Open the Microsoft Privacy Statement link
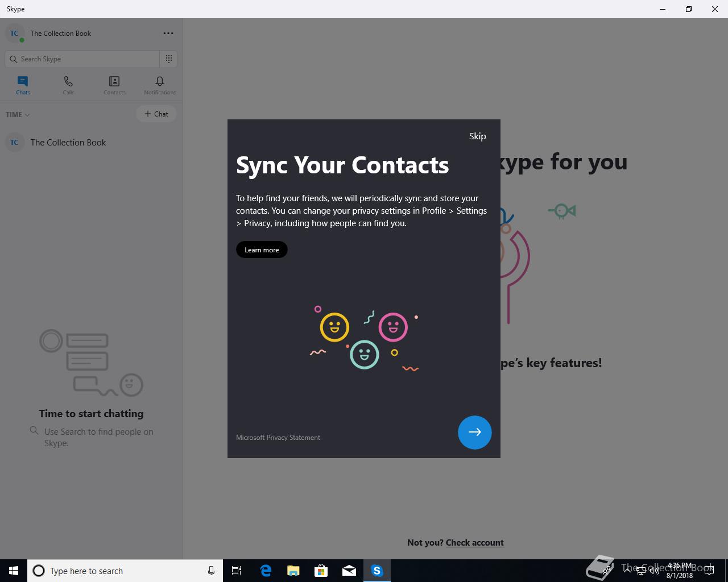Screen dimensions: 728x582 click(x=278, y=438)
